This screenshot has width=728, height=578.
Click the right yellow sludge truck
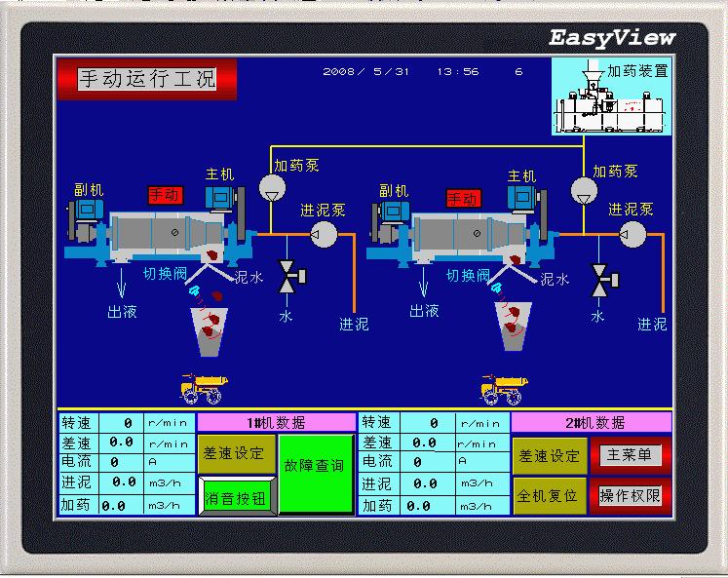tap(504, 389)
